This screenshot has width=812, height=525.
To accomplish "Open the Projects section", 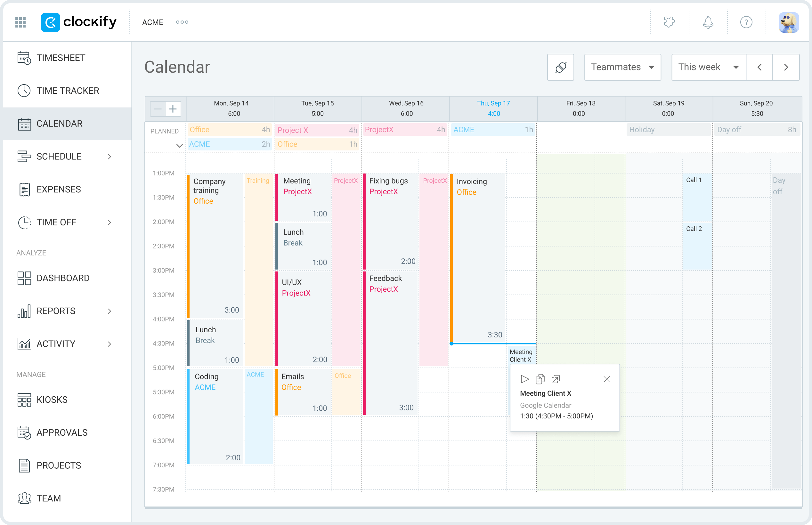I will (x=58, y=465).
